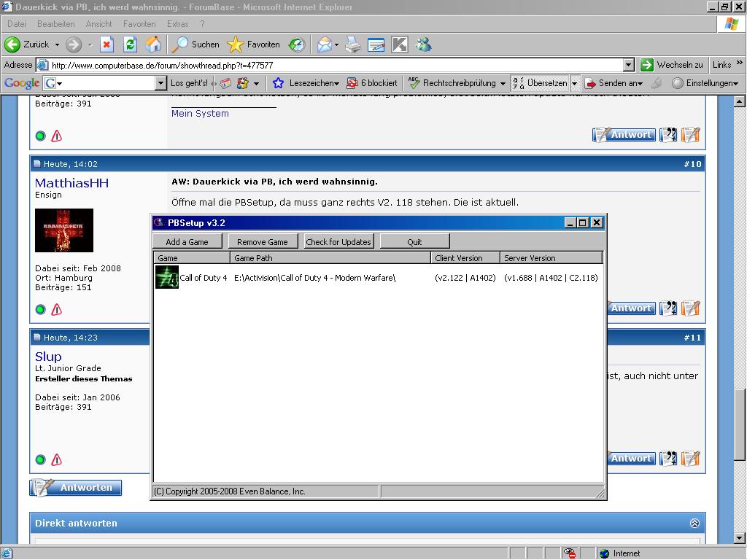Image resolution: width=747 pixels, height=560 pixels.
Task: Click the Antworten thread reply button
Action: pos(76,488)
